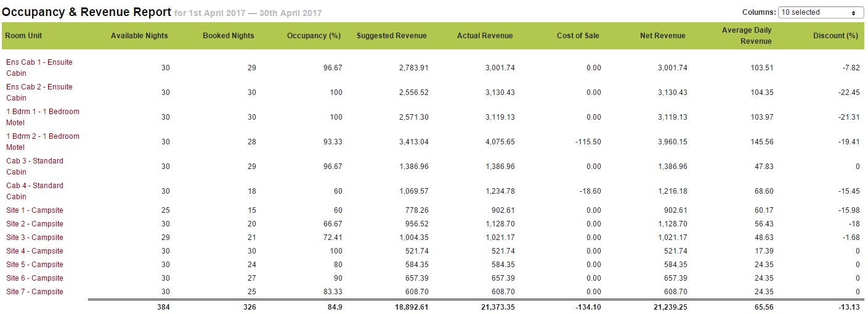Open 1 Bdrm 1 - 1 Bedroom Motel link
The height and width of the screenshot is (314, 868).
pos(43,117)
